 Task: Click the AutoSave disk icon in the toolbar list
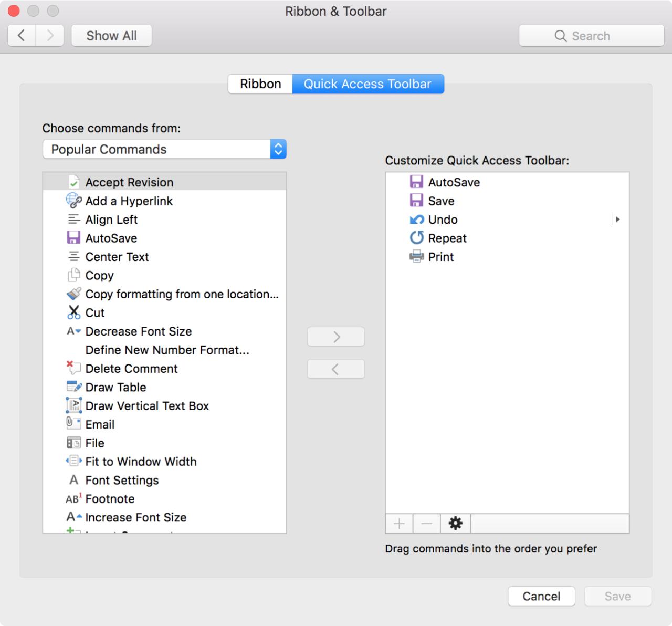pyautogui.click(x=416, y=182)
